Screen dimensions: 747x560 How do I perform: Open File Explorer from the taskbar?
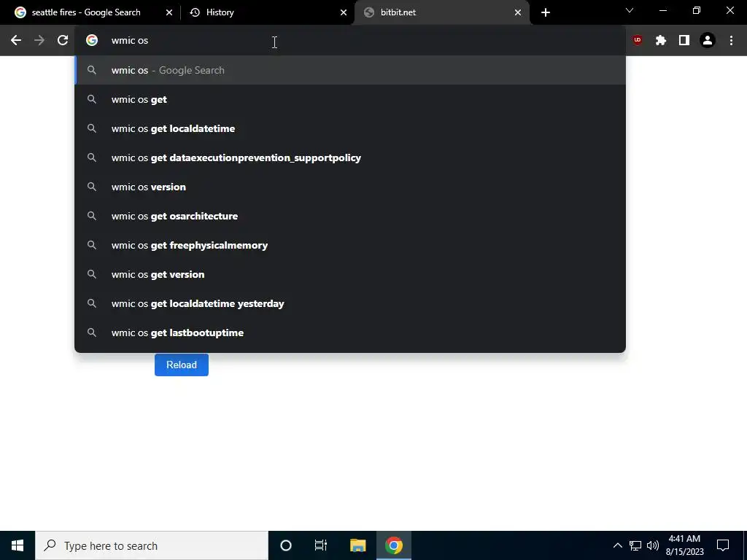point(357,545)
